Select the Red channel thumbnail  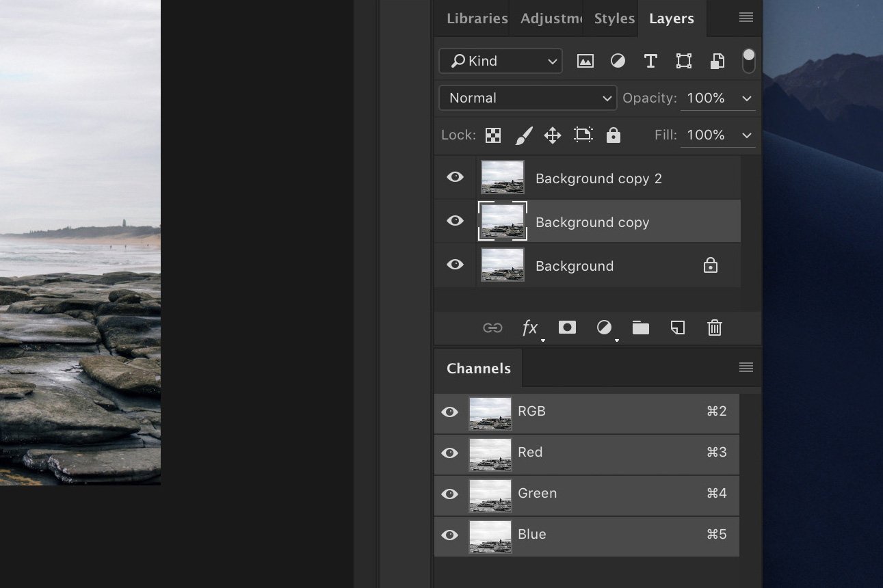(x=490, y=453)
